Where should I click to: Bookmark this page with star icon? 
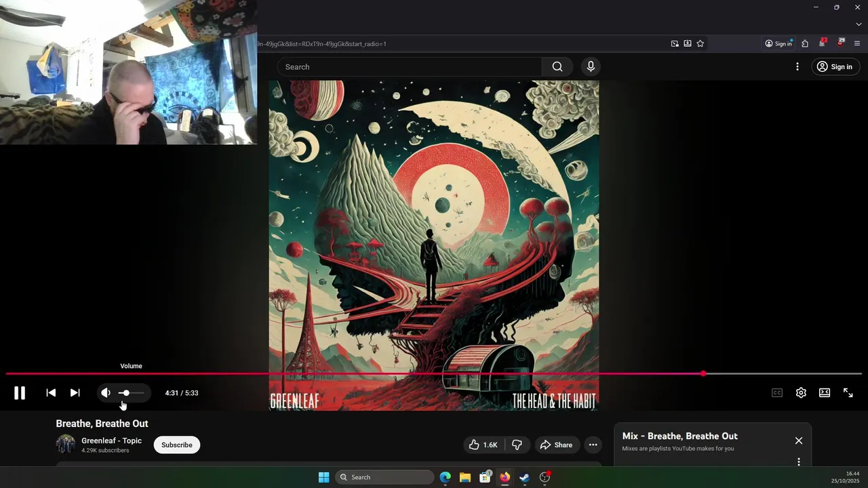701,43
